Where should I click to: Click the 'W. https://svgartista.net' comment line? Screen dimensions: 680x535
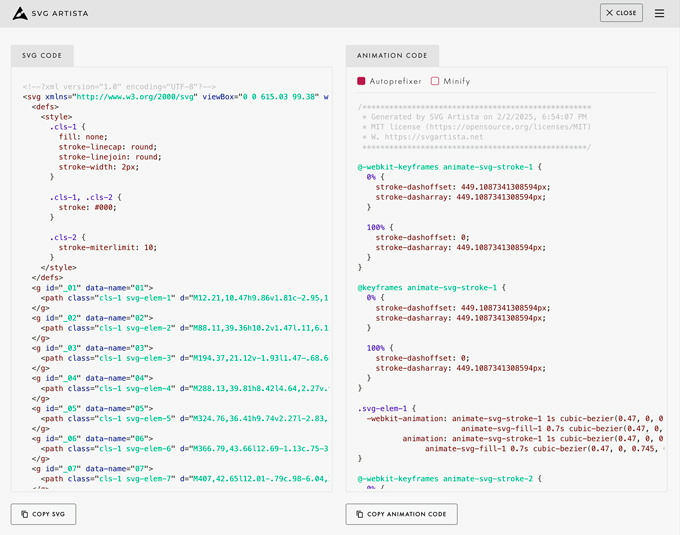coord(422,137)
